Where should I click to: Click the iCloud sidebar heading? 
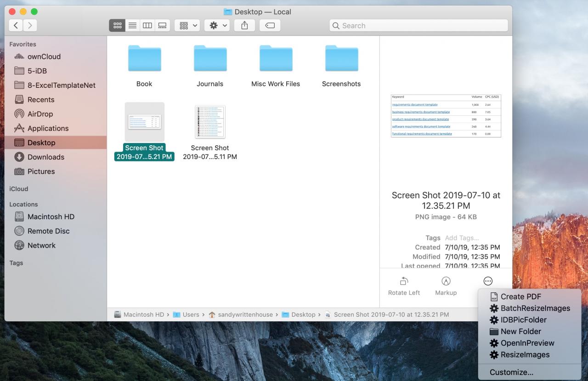19,189
